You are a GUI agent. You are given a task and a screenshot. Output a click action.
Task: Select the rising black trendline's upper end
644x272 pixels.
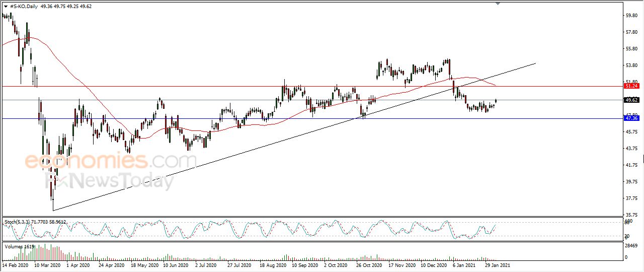point(535,63)
